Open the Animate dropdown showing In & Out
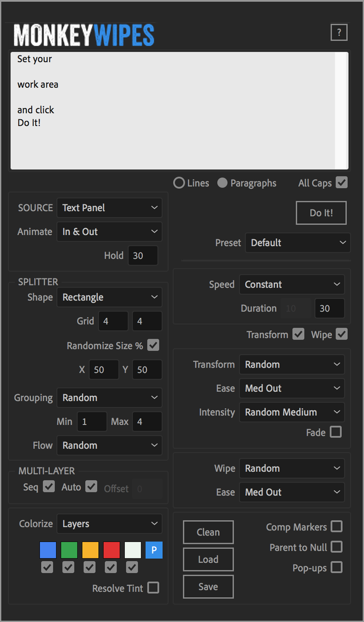 point(109,232)
